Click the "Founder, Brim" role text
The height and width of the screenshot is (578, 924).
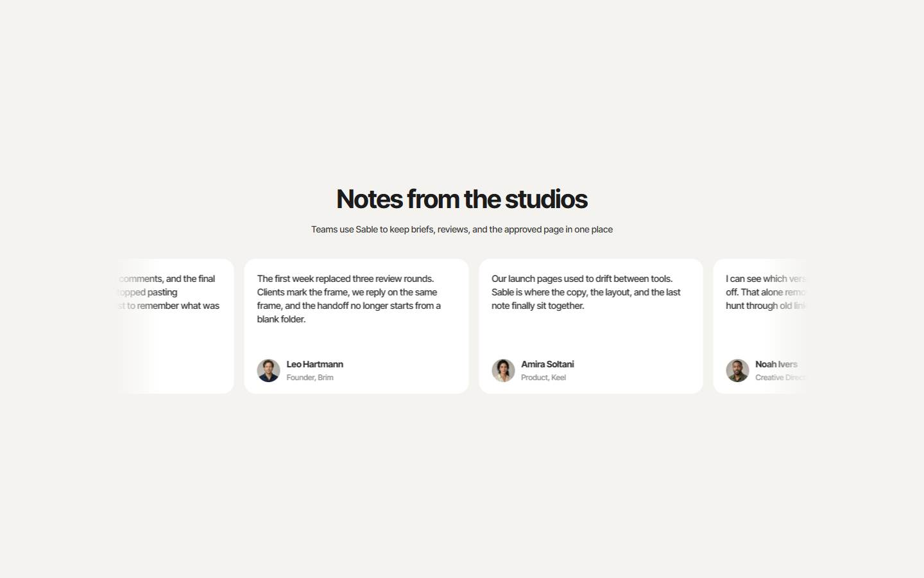310,378
